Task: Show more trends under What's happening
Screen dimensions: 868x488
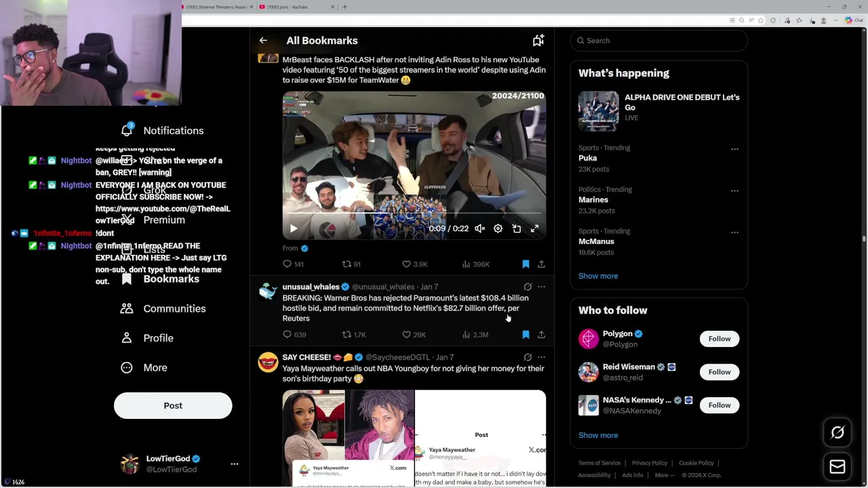Action: (x=598, y=276)
